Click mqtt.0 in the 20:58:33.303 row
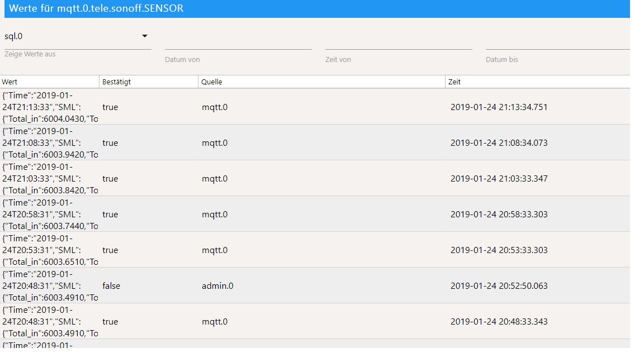This screenshot has height=362, width=644. pyautogui.click(x=215, y=215)
